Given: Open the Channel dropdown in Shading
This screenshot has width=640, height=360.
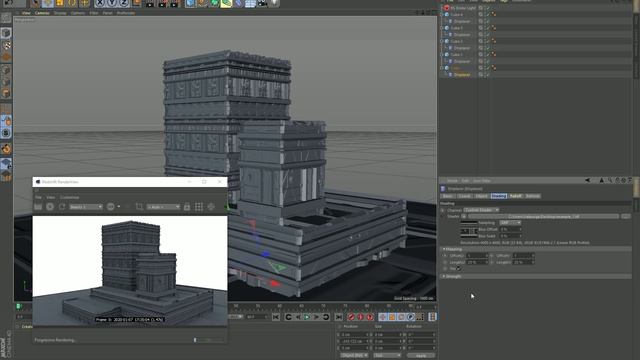Looking at the screenshot, I should (x=481, y=210).
